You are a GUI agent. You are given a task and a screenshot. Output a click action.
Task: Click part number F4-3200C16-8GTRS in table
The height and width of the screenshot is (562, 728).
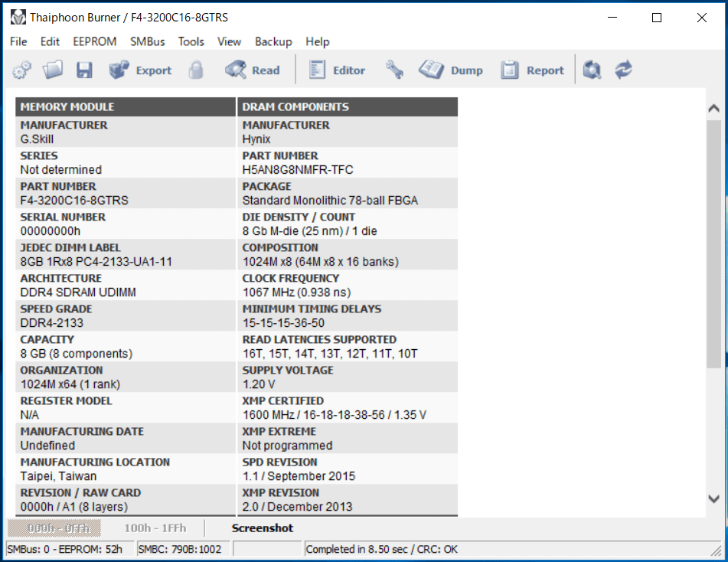point(74,201)
